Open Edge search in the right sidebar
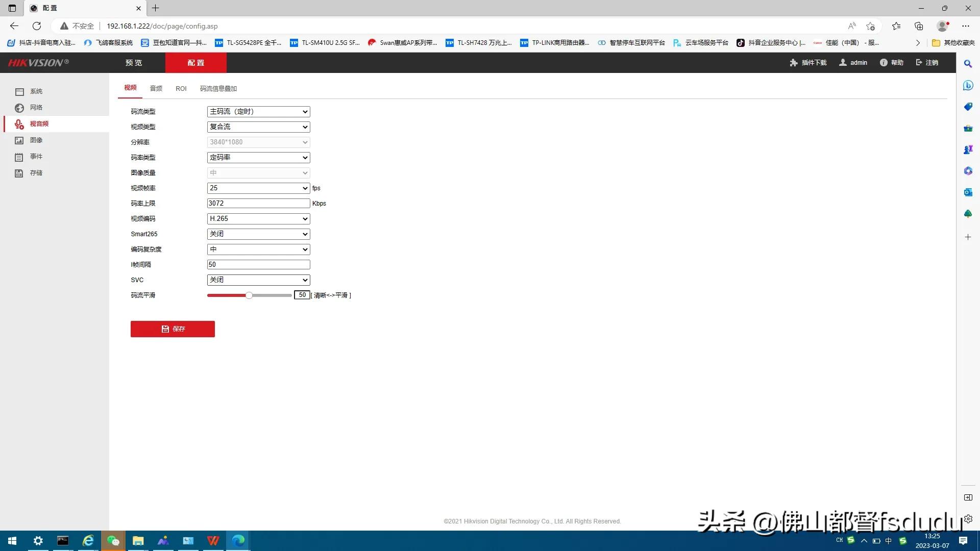The image size is (980, 551). [967, 64]
